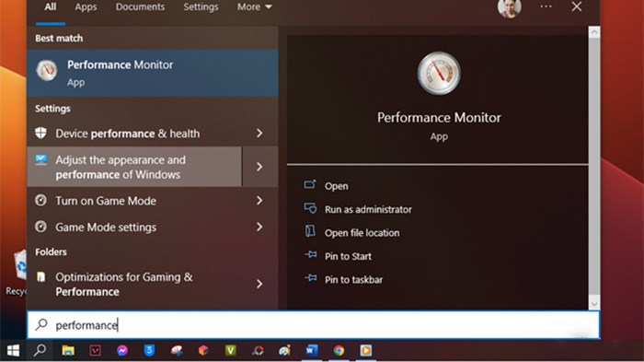Open the Messenger app in taskbar

coord(122,350)
